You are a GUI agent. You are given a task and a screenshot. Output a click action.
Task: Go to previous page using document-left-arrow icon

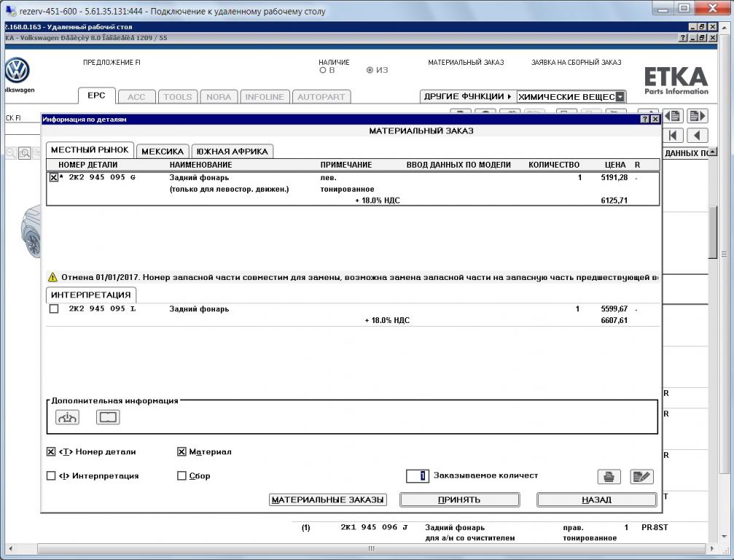click(674, 116)
